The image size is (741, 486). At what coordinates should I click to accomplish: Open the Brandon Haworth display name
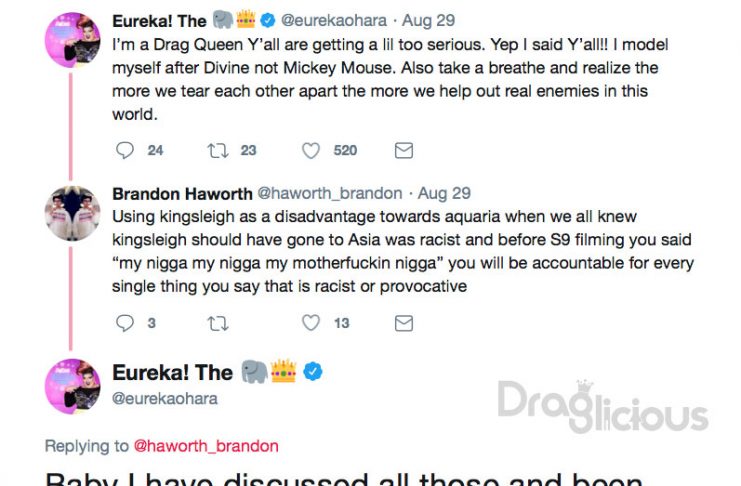point(182,194)
